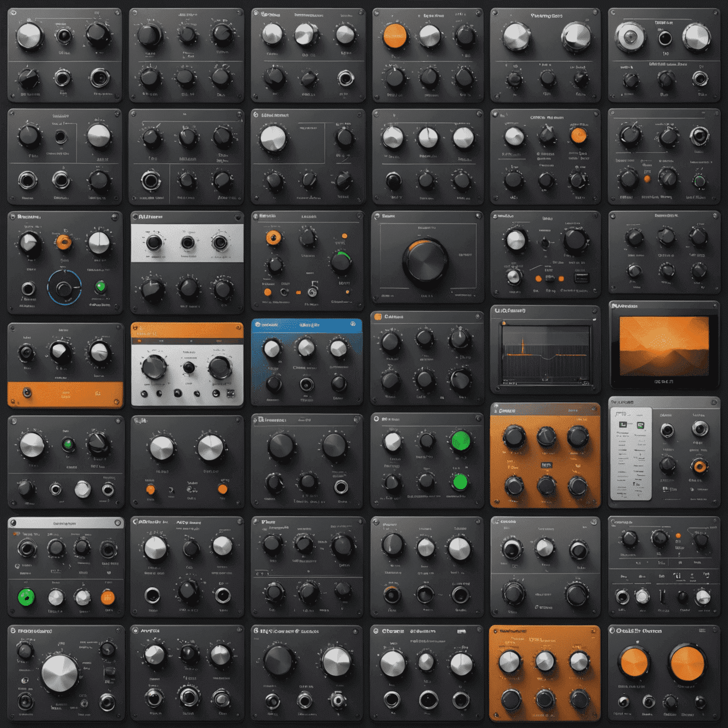Click the small black button between the white-faced panel's large knobs
Image resolution: width=728 pixels, height=728 pixels.
point(189,367)
